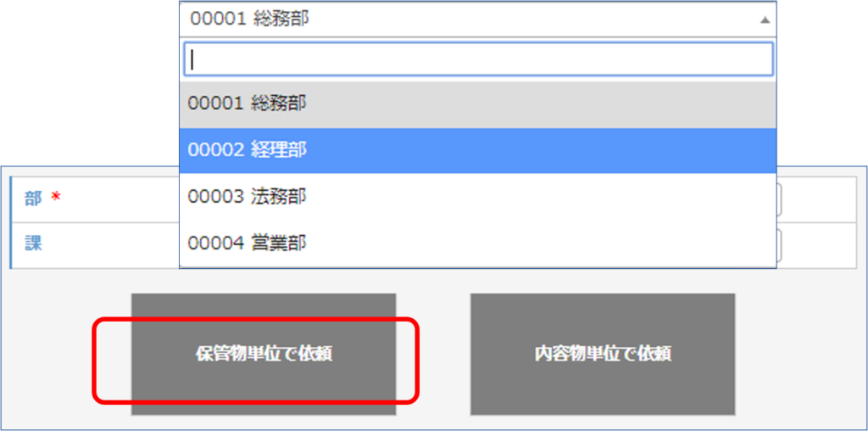This screenshot has height=431, width=868.
Task: Choose 00003 法務部 option
Action: click(478, 197)
